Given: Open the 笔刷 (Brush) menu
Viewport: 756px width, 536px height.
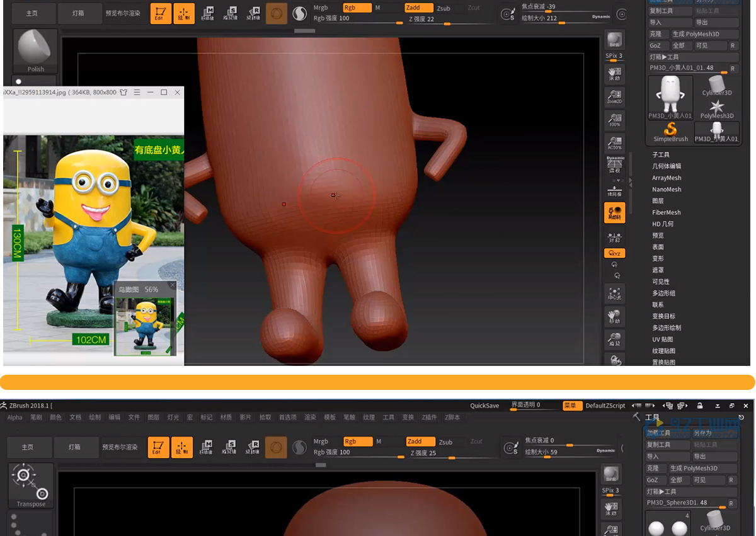Looking at the screenshot, I should click(x=36, y=418).
